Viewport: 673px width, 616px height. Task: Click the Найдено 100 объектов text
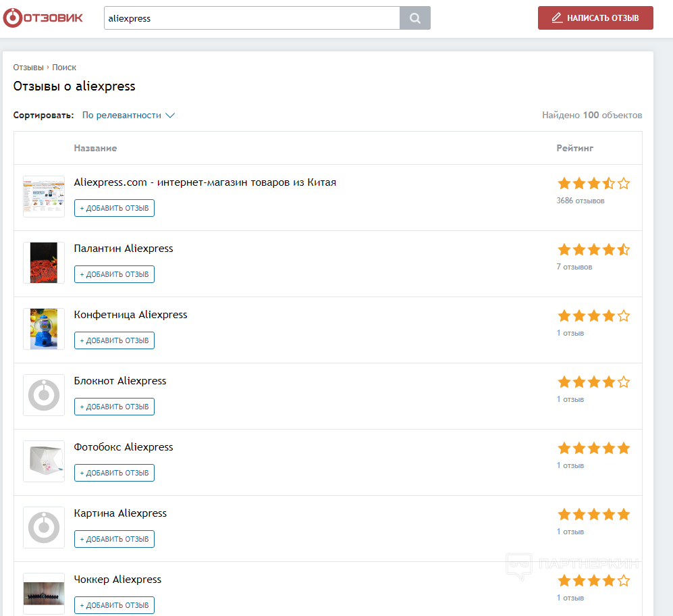point(592,115)
